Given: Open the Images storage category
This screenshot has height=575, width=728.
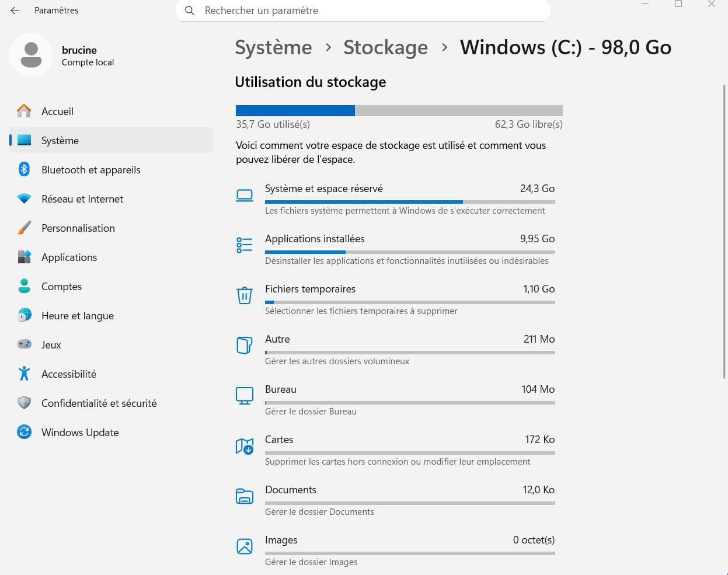Looking at the screenshot, I should coord(395,550).
